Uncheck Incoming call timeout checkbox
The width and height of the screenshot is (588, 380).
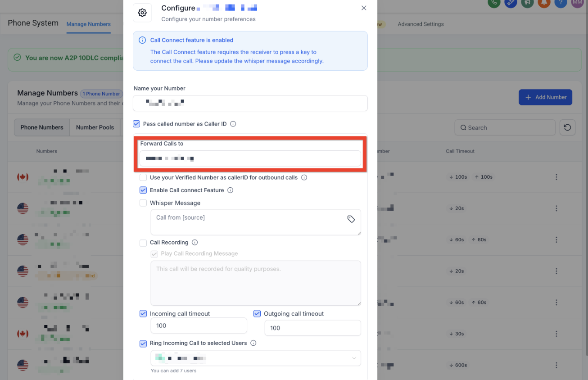(143, 313)
